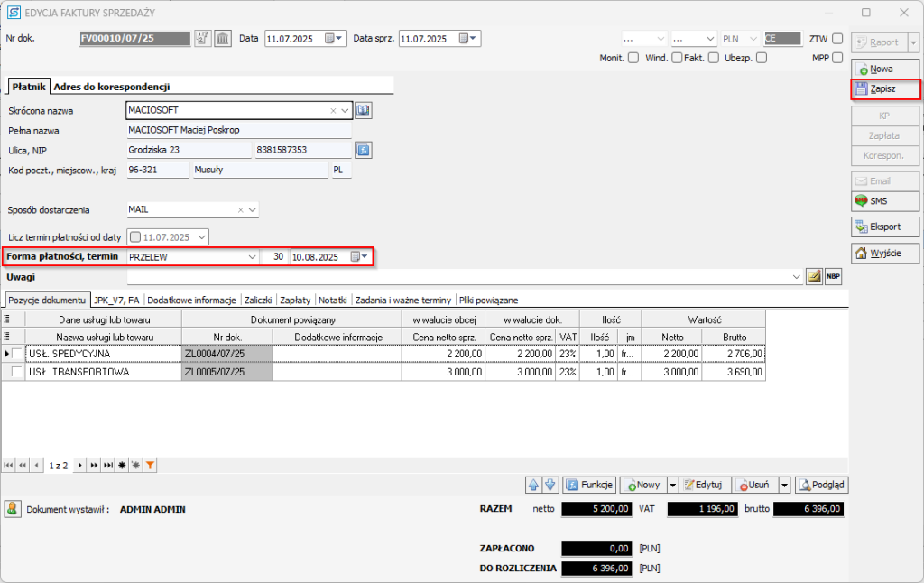924x583 pixels.
Task: Enable the ZTW checkbox
Action: 837,39
